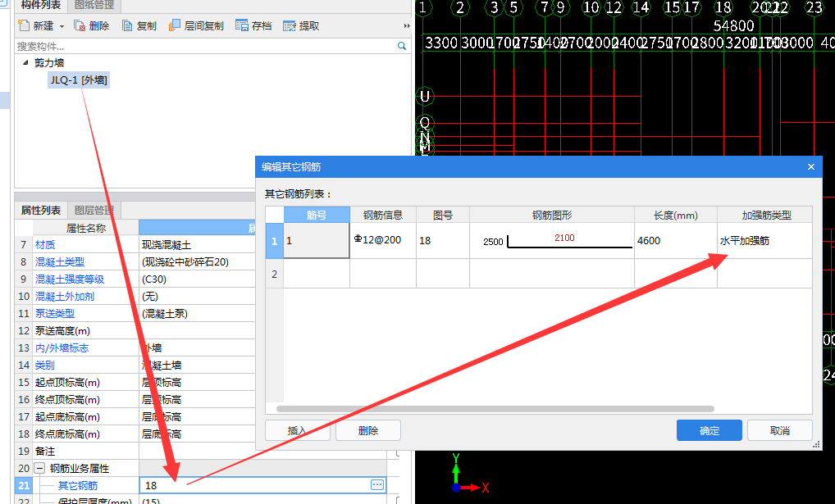835x504 pixels.
Task: Click the 删除 button in the rebar dialog
Action: point(368,430)
